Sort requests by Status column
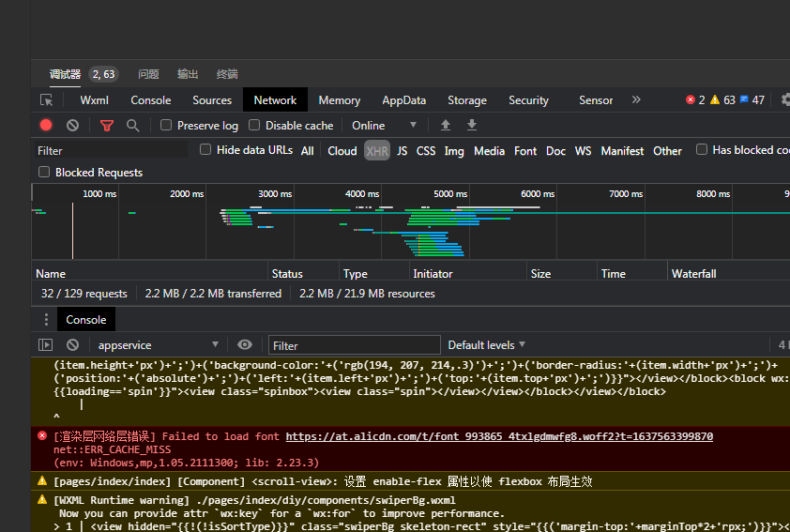 [x=303, y=274]
